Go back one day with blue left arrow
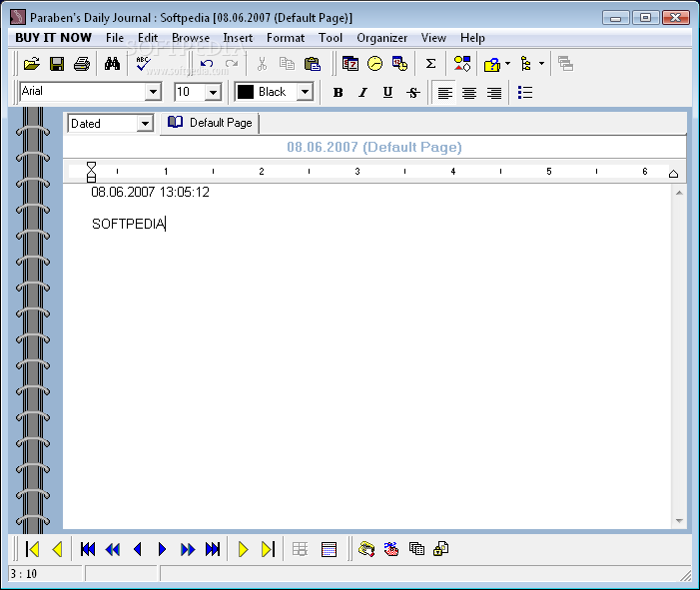Screen dimensions: 700x590 (x=138, y=549)
